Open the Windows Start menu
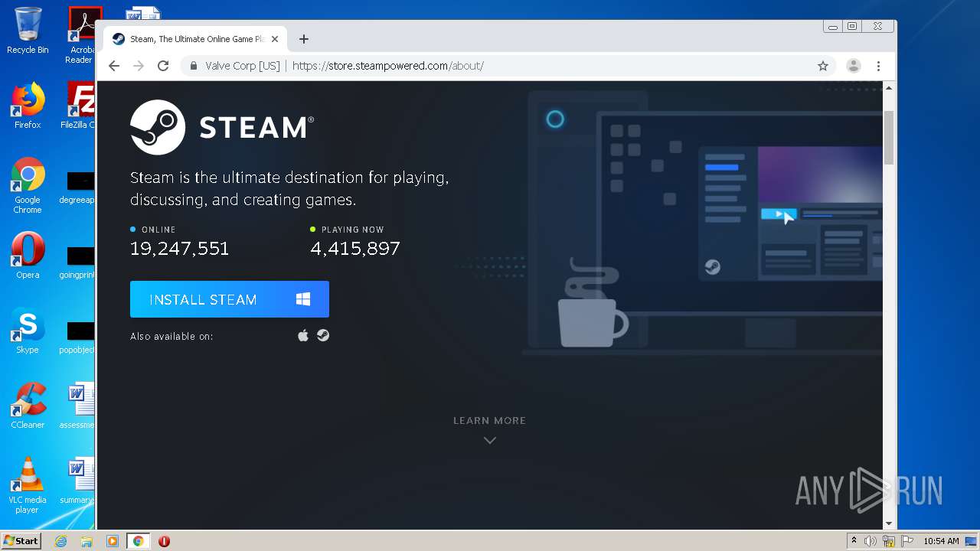Image resolution: width=980 pixels, height=551 pixels. pos(21,541)
